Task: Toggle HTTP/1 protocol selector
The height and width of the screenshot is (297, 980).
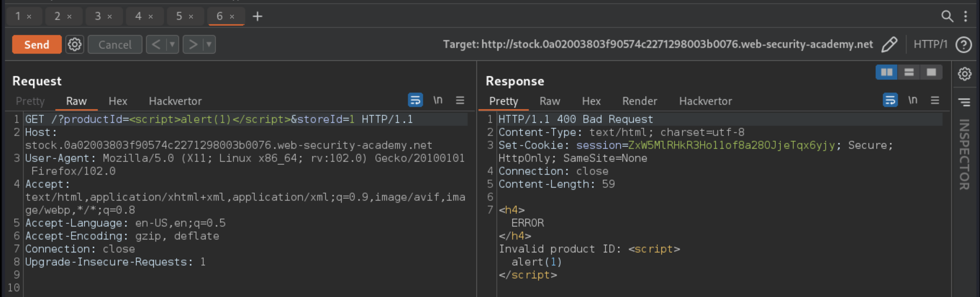Action: click(x=930, y=45)
